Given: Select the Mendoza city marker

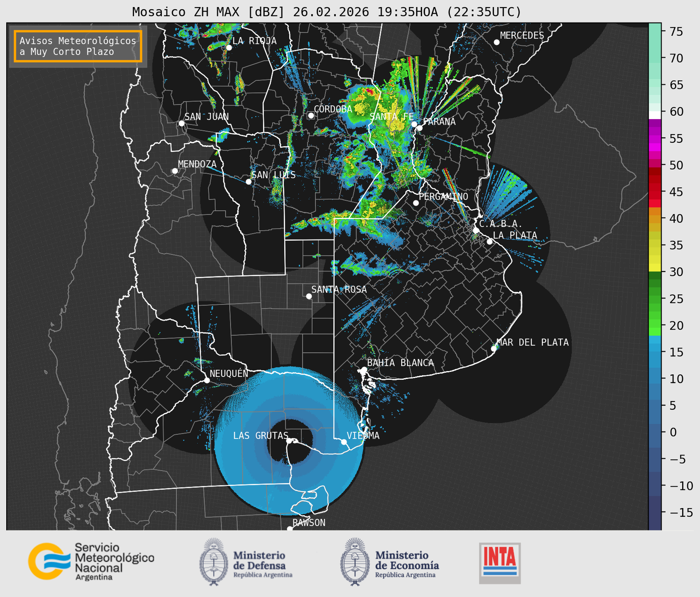Looking at the screenshot, I should tap(175, 171).
